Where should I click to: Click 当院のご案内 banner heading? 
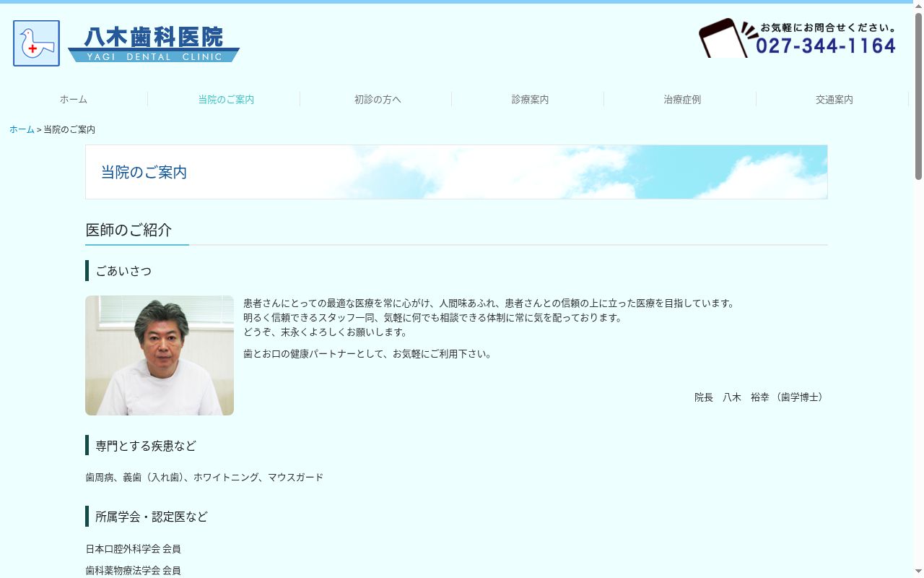click(x=144, y=172)
